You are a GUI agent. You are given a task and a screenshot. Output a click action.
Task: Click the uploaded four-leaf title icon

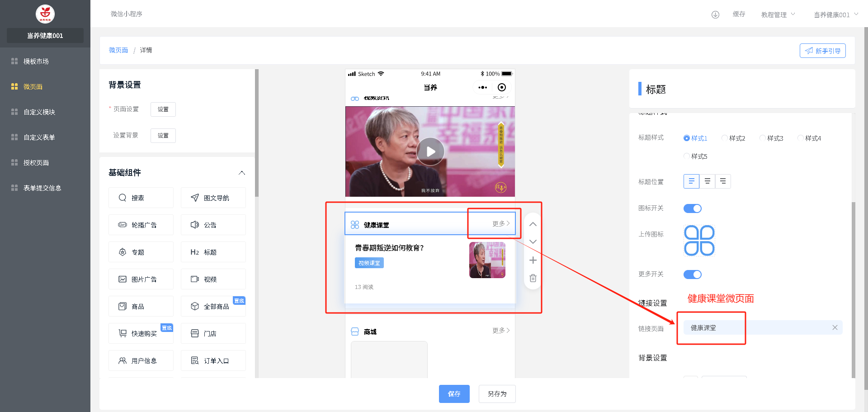tap(699, 241)
